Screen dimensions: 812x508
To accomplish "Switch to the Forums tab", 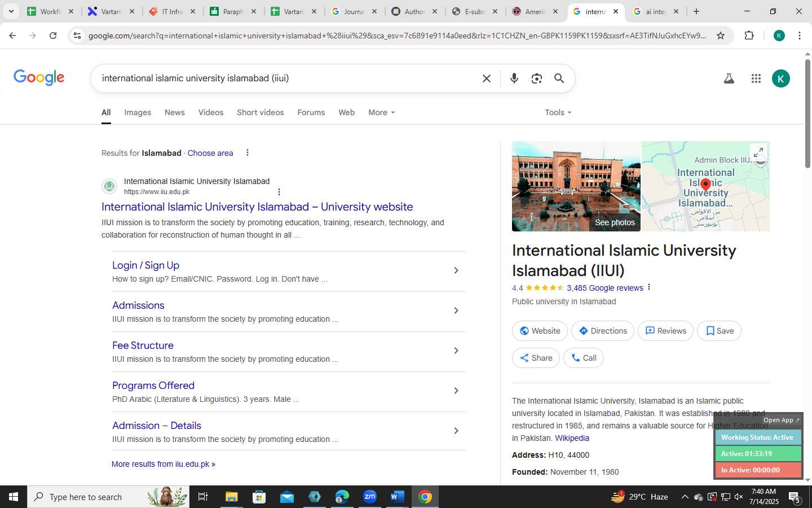I will click(311, 112).
